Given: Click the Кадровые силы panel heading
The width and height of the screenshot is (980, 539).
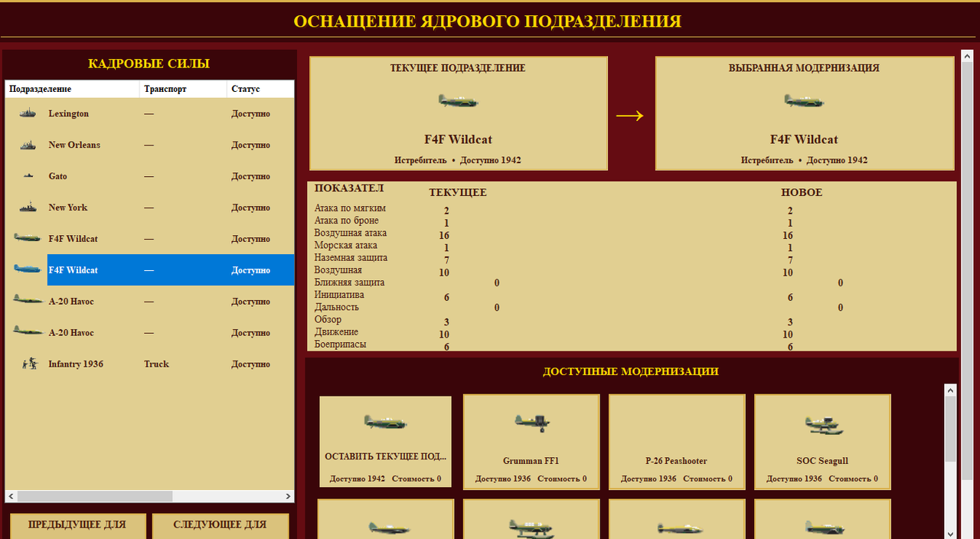Looking at the screenshot, I should coord(149,64).
